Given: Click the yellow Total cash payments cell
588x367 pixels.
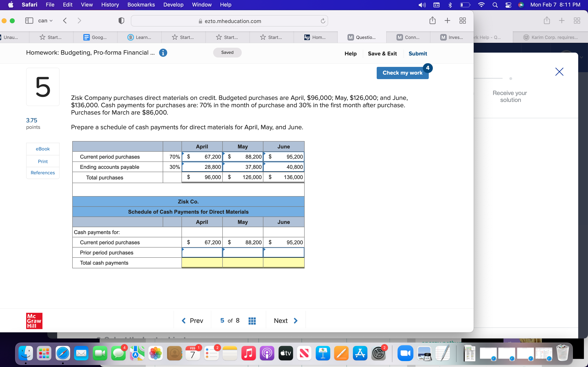Looking at the screenshot, I should click(x=202, y=263).
